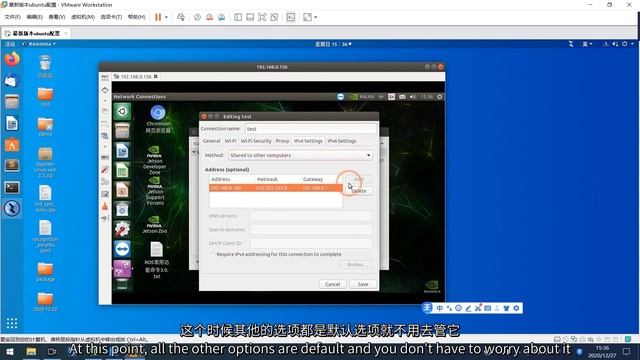Open Ubuntu Software from the dock
The height and width of the screenshot is (360, 640).
pyautogui.click(x=12, y=144)
